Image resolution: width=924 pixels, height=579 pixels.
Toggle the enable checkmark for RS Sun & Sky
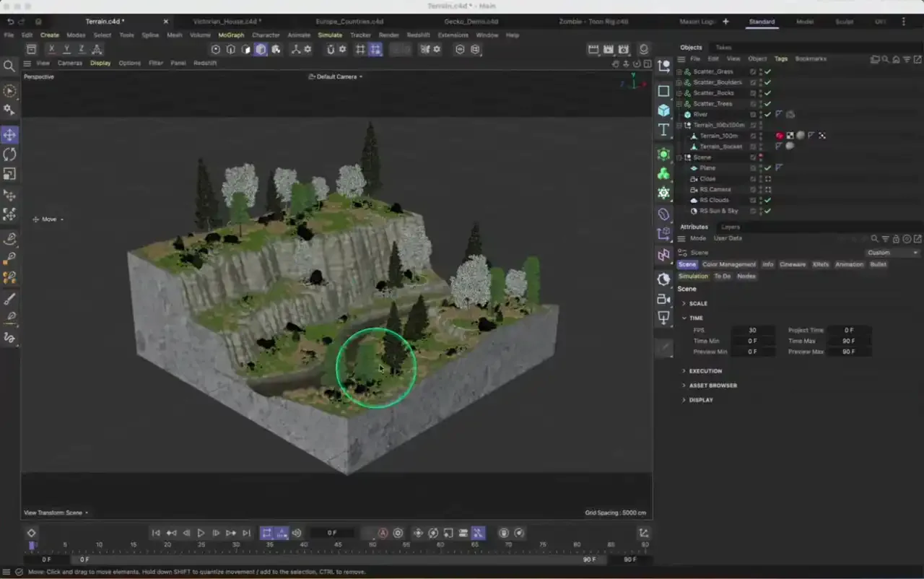point(768,211)
